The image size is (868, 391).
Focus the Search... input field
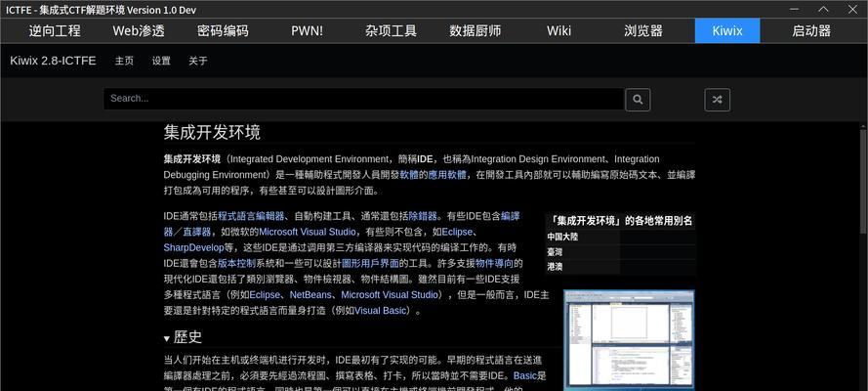click(363, 99)
